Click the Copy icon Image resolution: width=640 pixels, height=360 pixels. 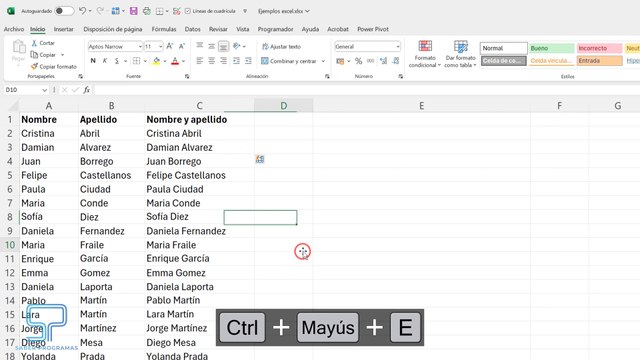(x=34, y=55)
